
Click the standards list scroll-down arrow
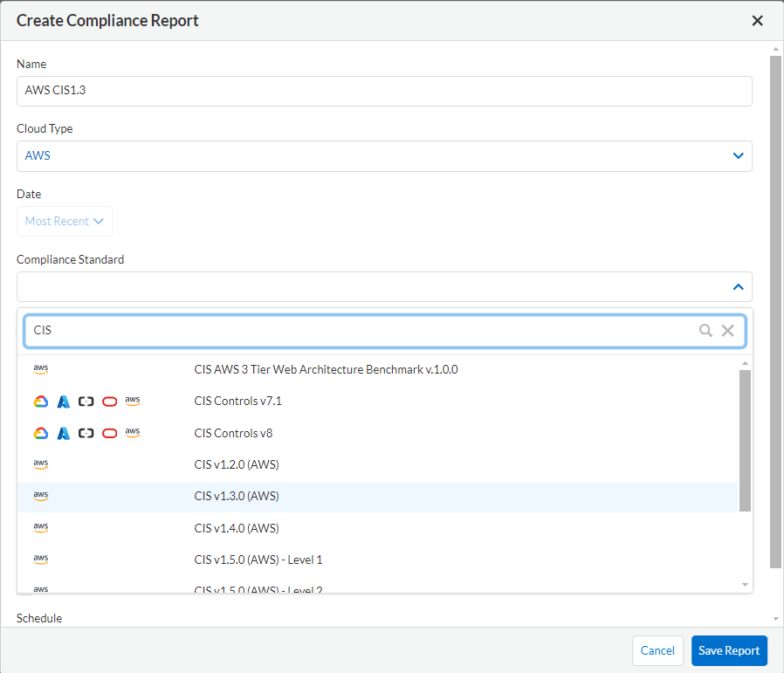(x=745, y=585)
